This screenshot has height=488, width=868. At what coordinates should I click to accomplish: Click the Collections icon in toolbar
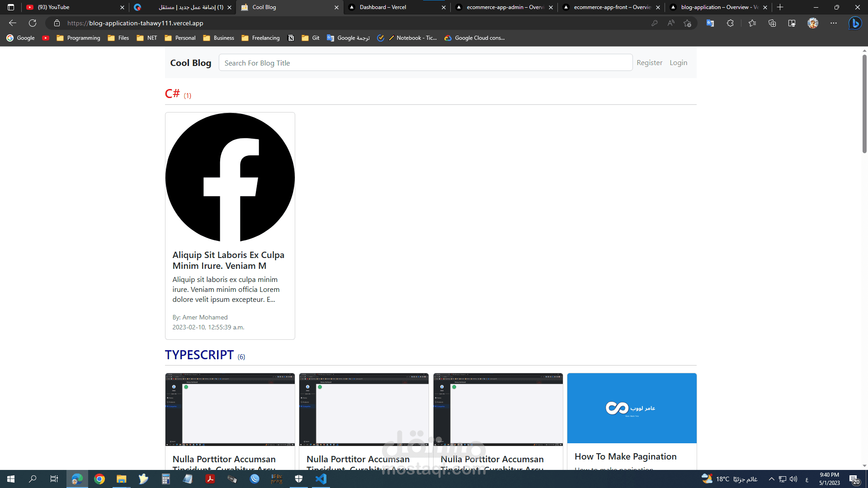772,23
